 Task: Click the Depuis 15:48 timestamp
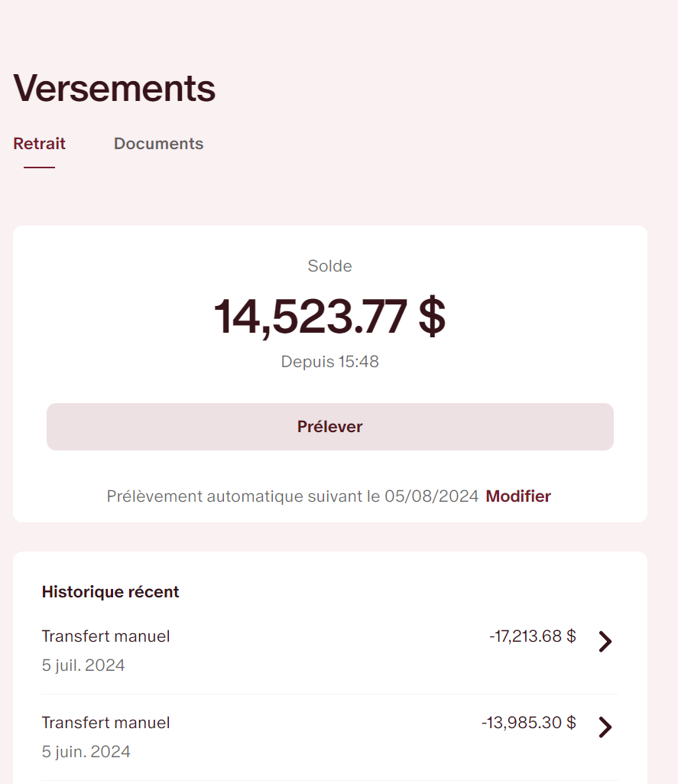[x=329, y=362]
